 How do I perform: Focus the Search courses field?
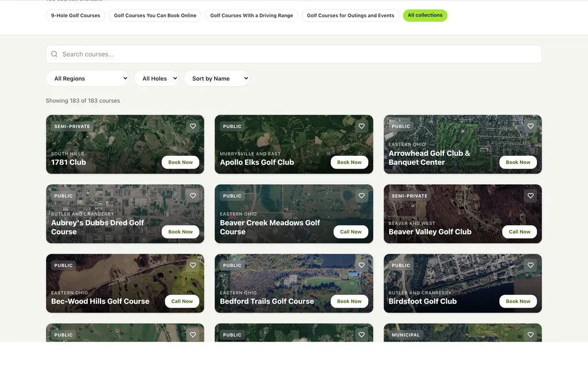[294, 54]
